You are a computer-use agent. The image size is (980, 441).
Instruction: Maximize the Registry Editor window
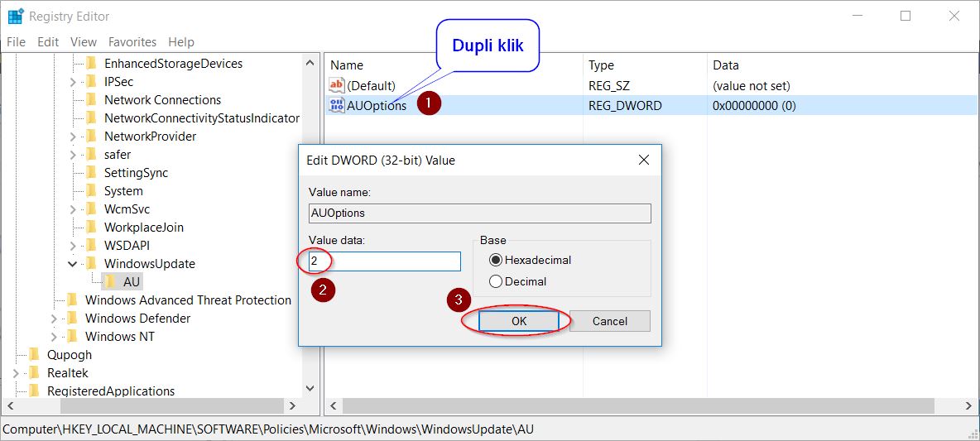click(905, 17)
